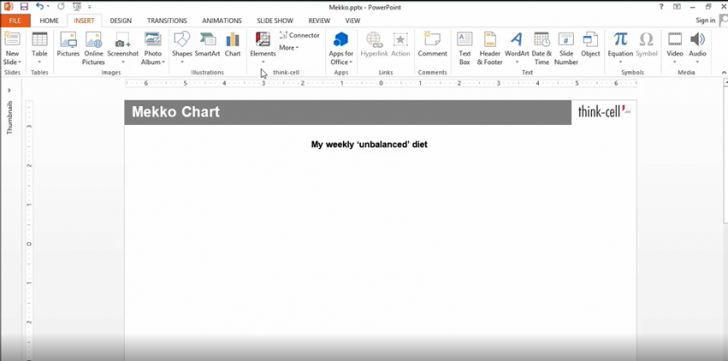Expand the Elements dropdown arrow
Screen dimensions: 728x361
pyautogui.click(x=263, y=62)
